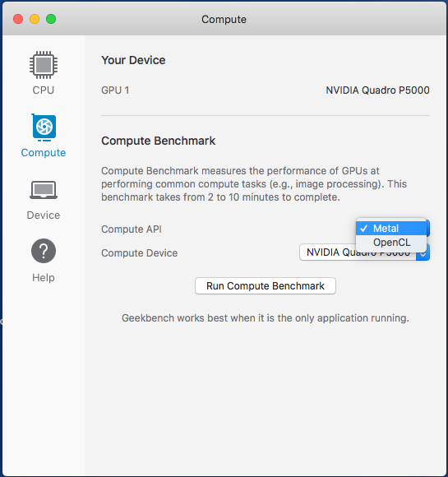Click the Device sidebar label
Viewport: 448px width, 477px height.
(44, 215)
